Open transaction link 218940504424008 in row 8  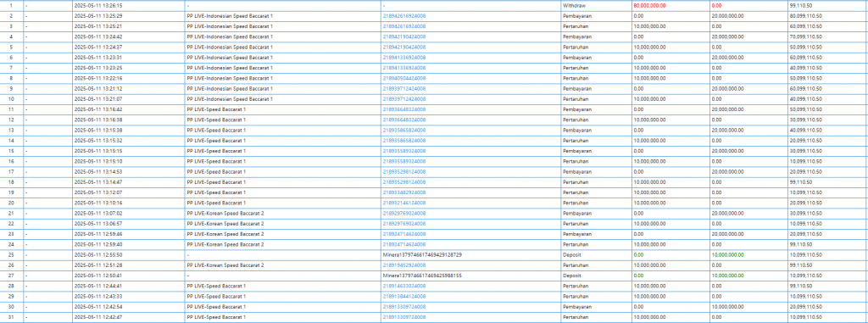coord(404,78)
